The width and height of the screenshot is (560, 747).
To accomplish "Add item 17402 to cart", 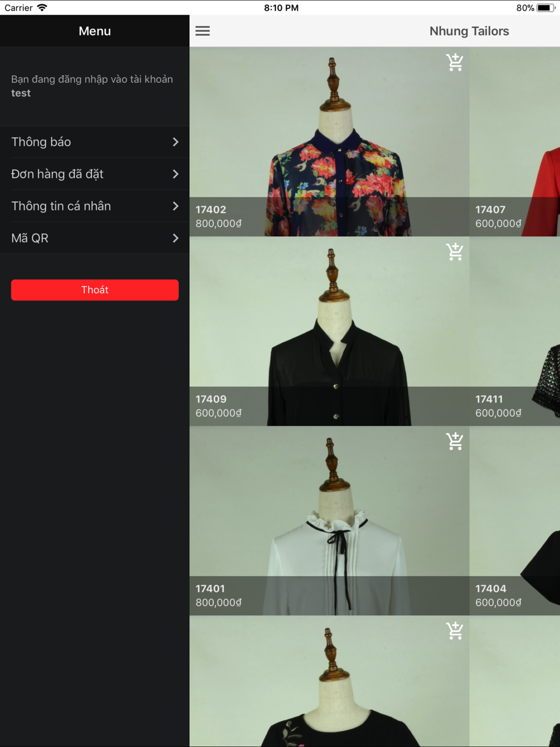I will click(x=455, y=62).
